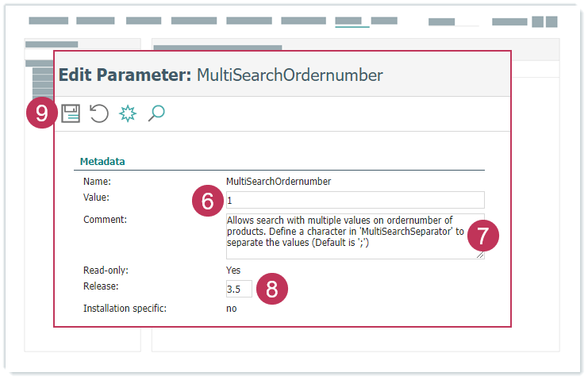Viewport: 588px width, 380px height.
Task: Click the Comment box resize handle
Action: pyautogui.click(x=480, y=255)
